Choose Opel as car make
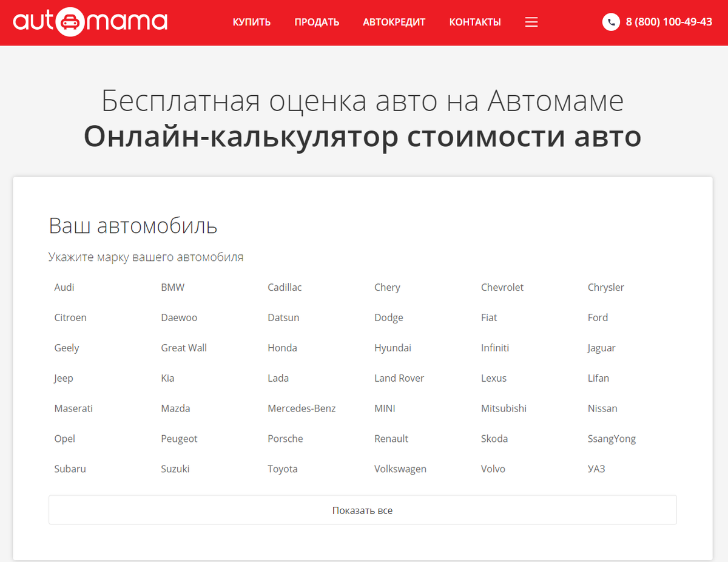728x562 pixels. point(64,439)
